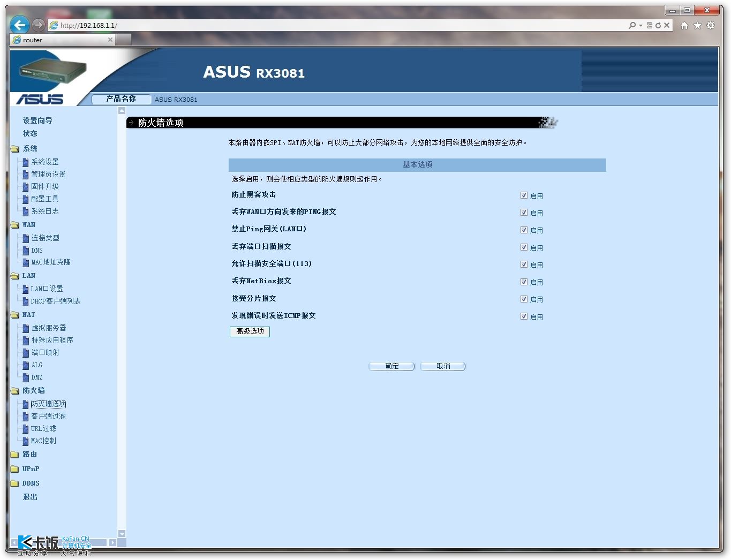Open the address bar autocomplete dropdown arrow
The image size is (731, 560).
(640, 25)
